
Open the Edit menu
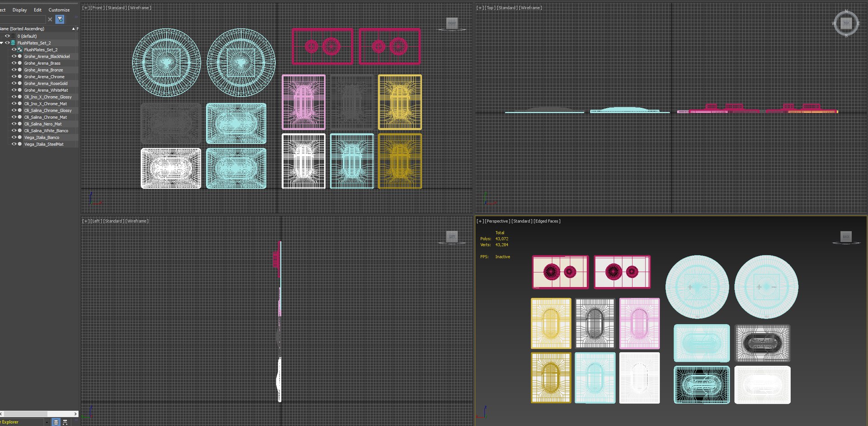[38, 10]
